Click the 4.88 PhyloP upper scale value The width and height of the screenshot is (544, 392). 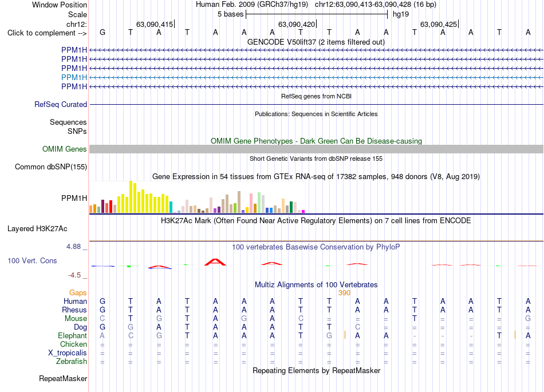tap(73, 247)
